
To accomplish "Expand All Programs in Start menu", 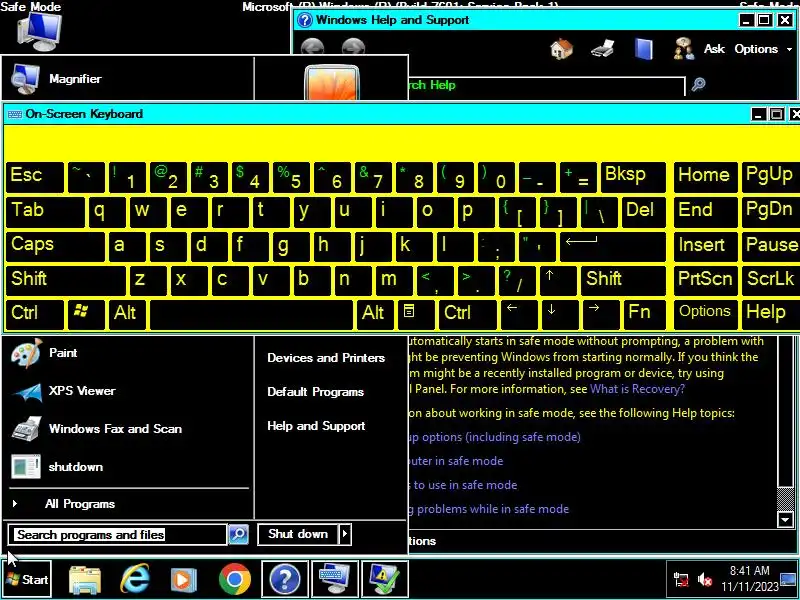I will pos(80,504).
